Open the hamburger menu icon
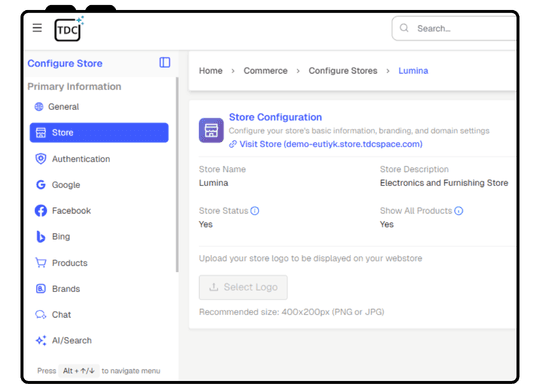 (37, 28)
